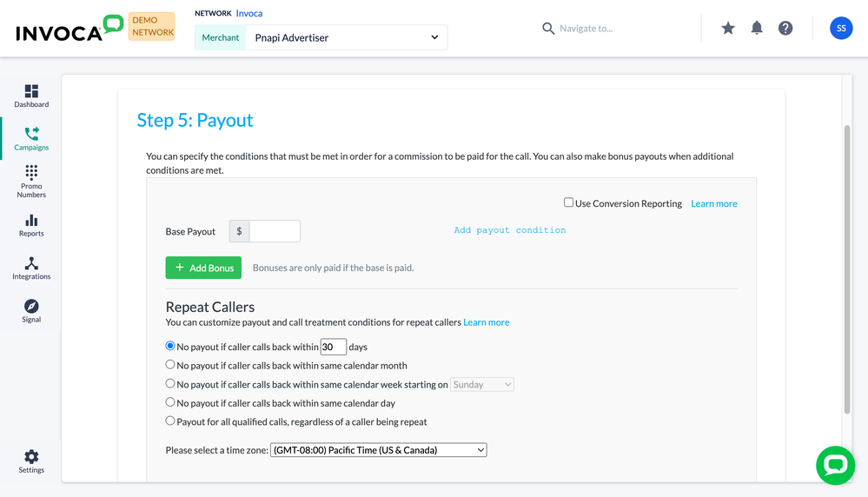Open the help question mark icon
The height and width of the screenshot is (497, 868).
[x=785, y=28]
